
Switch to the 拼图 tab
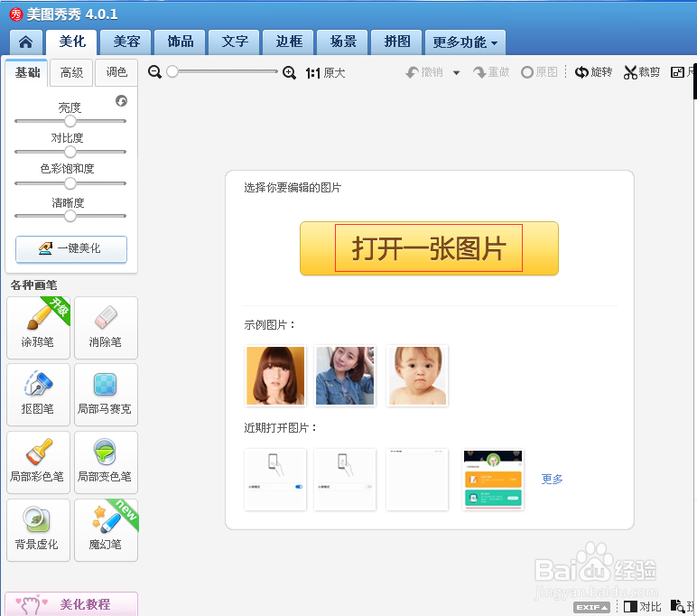pos(397,42)
